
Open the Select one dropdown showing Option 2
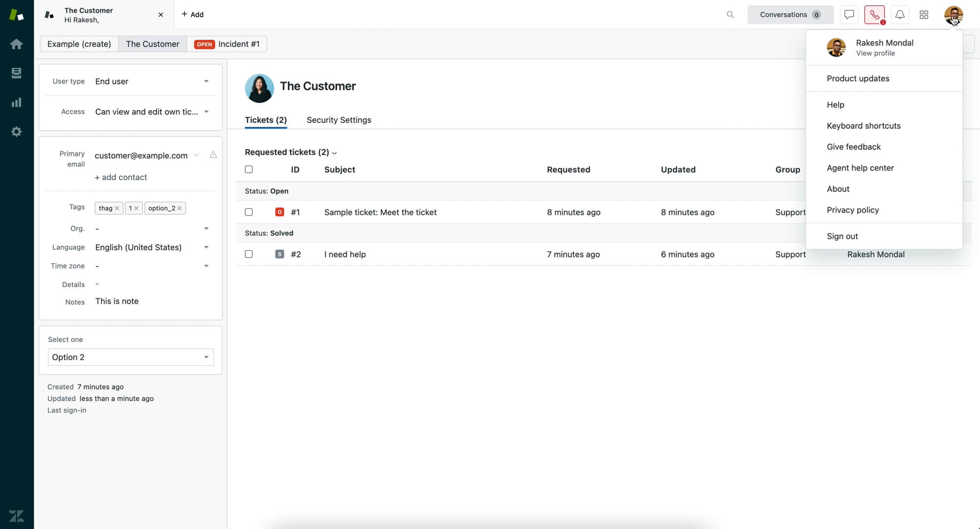(x=130, y=357)
